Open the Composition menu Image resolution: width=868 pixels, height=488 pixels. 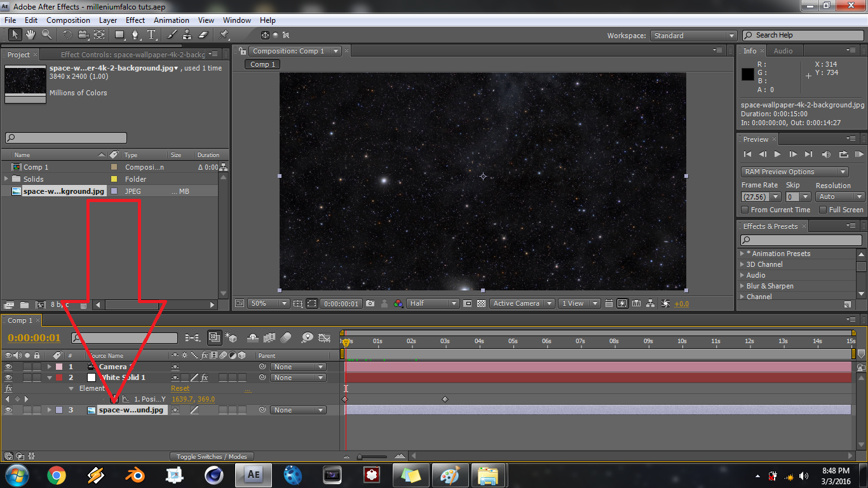[x=68, y=20]
